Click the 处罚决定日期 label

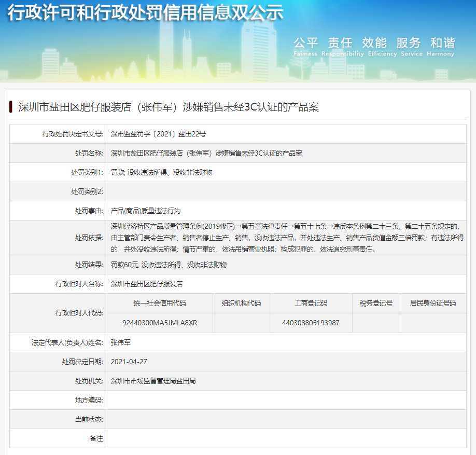[82, 362]
